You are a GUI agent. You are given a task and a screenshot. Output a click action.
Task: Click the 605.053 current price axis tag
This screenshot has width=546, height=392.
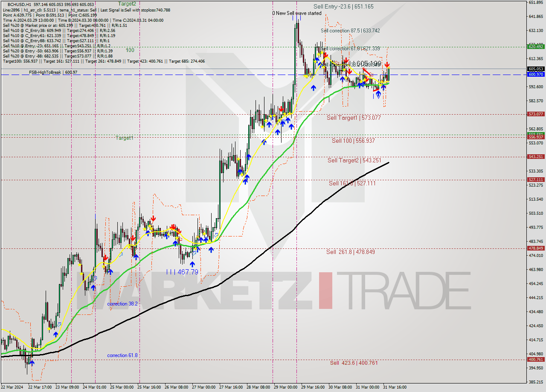536,69
